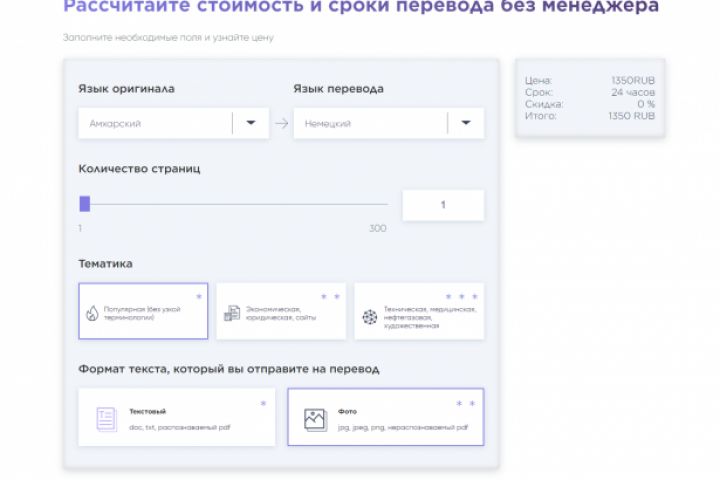Viewport: 720px width, 480px height.
Task: Click the page count slider handle
Action: [x=84, y=203]
